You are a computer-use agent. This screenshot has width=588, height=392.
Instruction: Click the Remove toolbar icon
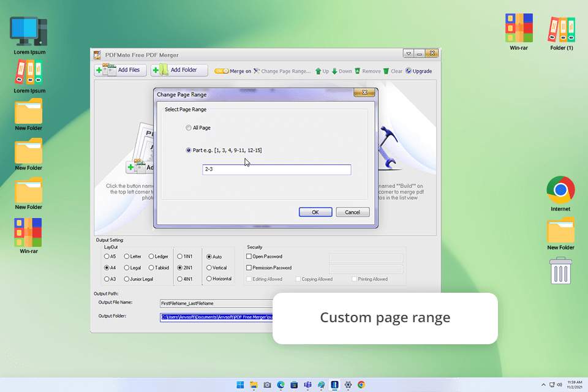tap(357, 71)
